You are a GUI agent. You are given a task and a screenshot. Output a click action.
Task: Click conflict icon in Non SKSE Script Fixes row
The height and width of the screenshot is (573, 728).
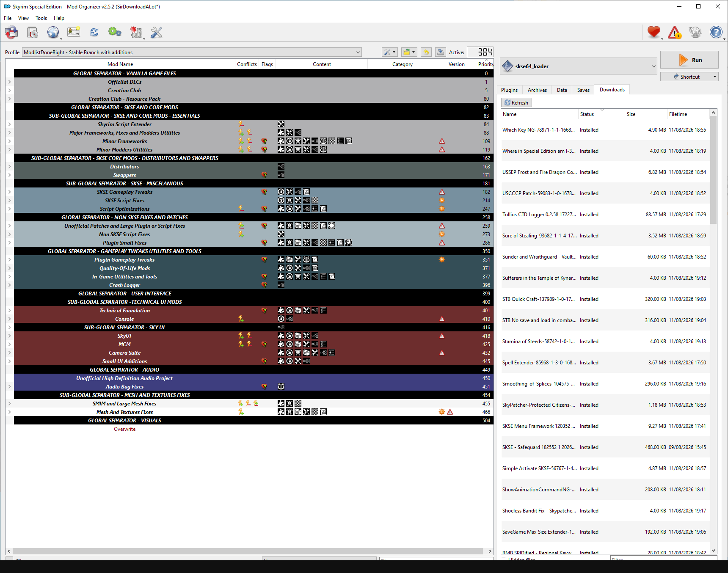click(x=241, y=234)
